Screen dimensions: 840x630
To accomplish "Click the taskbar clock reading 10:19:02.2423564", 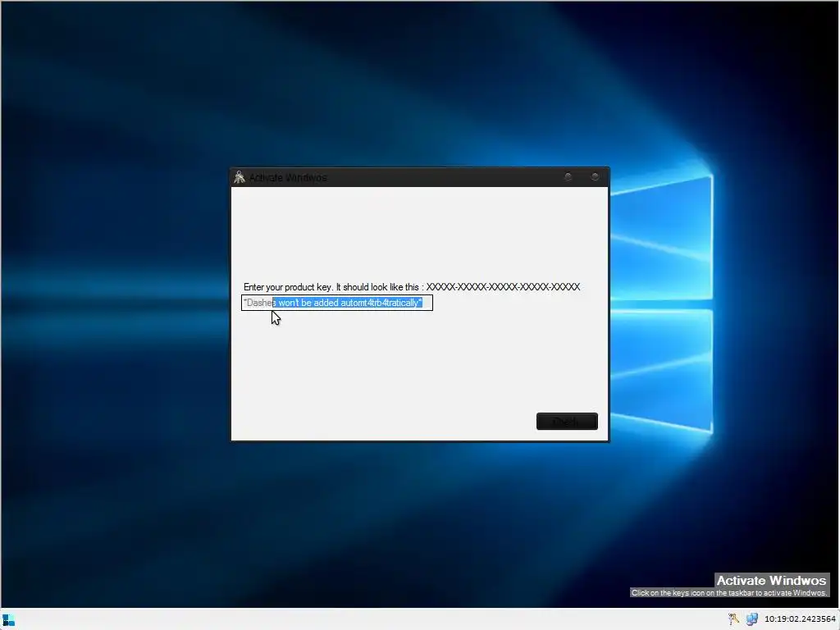I will pyautogui.click(x=800, y=619).
